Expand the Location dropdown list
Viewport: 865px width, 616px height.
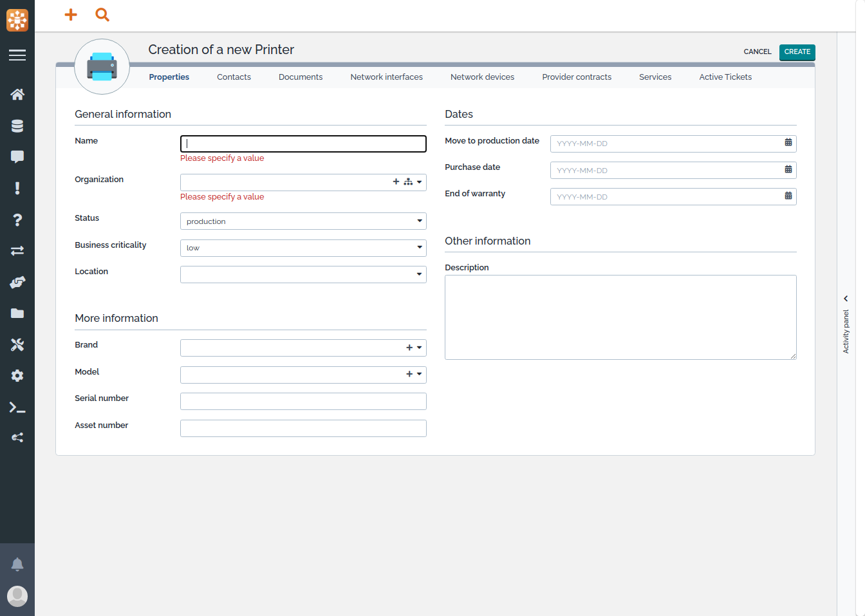pyautogui.click(x=303, y=274)
